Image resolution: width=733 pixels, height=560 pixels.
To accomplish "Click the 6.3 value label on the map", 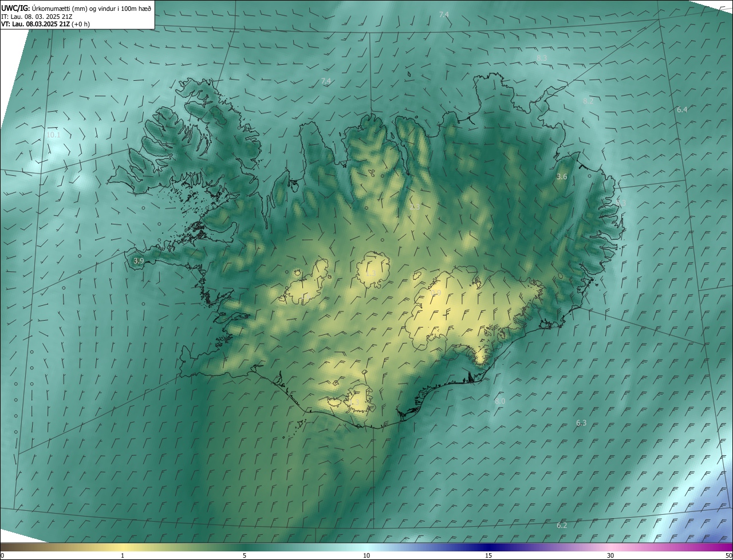I will [x=581, y=423].
